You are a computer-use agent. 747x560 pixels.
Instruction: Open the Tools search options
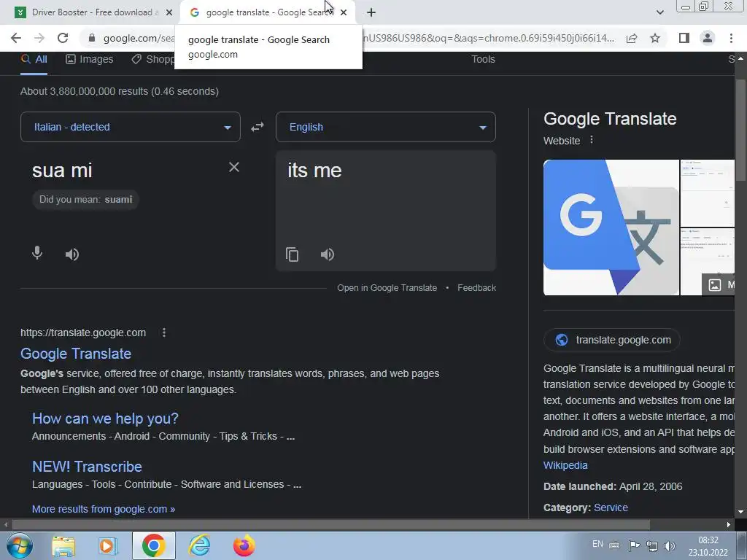coord(483,60)
